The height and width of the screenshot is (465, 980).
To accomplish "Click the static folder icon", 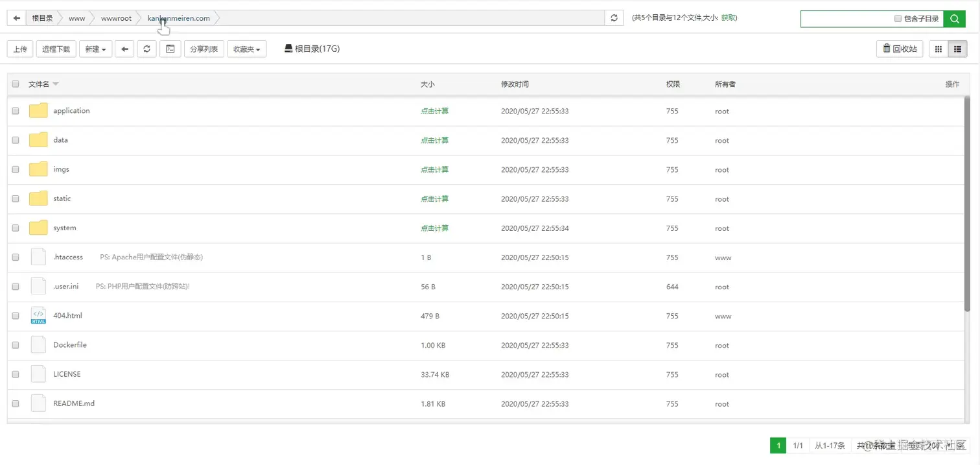I will tap(38, 198).
